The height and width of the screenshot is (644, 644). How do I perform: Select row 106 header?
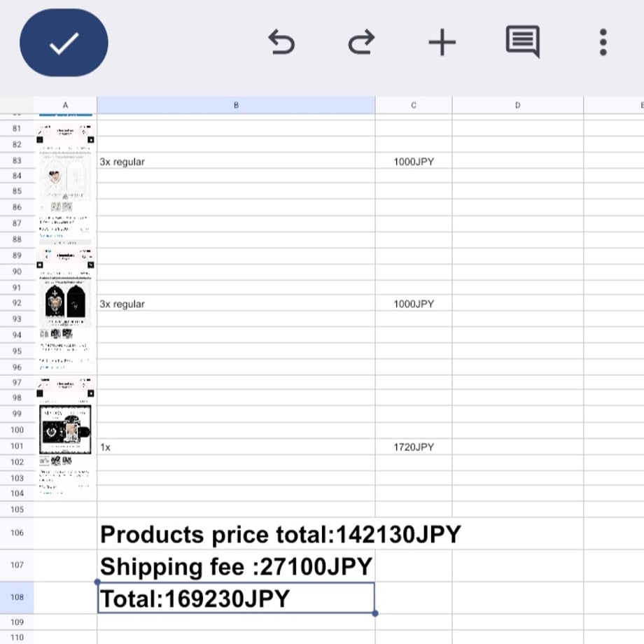17,533
